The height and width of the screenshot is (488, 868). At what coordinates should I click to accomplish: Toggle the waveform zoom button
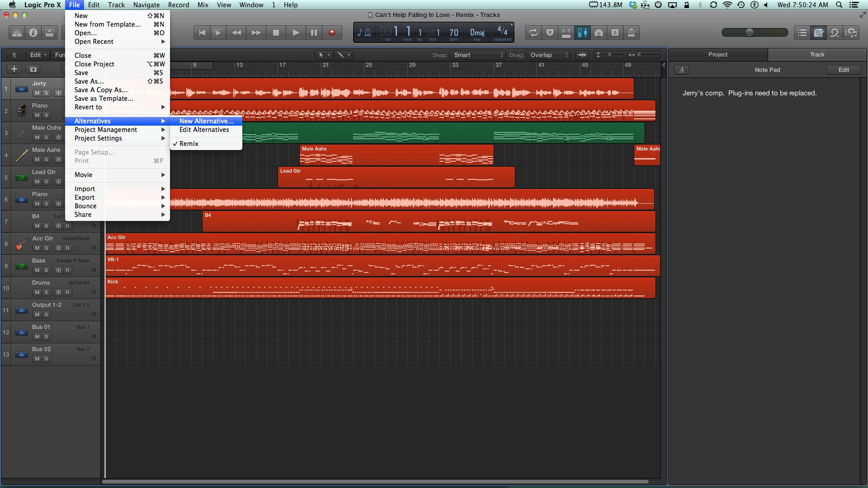582,55
